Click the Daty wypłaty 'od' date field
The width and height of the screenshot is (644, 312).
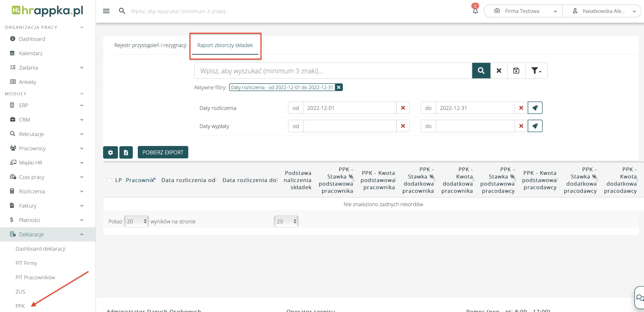350,126
